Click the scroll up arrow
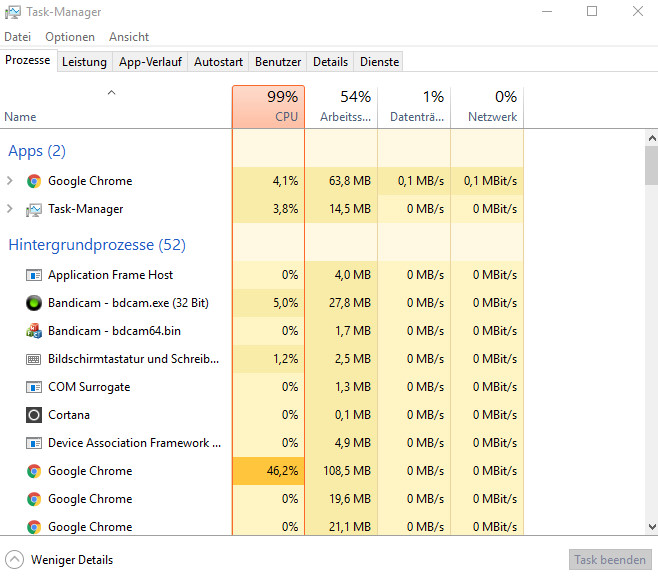Image resolution: width=658 pixels, height=582 pixels. 652,138
